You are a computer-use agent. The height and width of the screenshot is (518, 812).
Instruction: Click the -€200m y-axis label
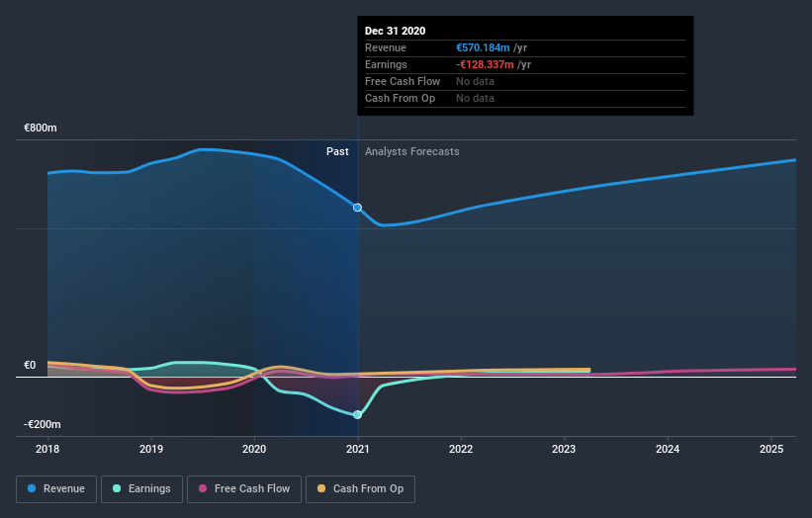point(42,424)
